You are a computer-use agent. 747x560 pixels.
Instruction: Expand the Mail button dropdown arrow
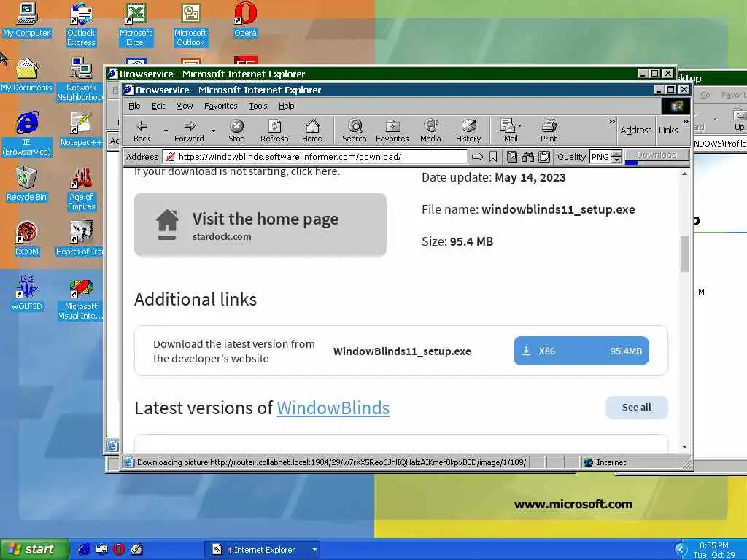click(519, 125)
